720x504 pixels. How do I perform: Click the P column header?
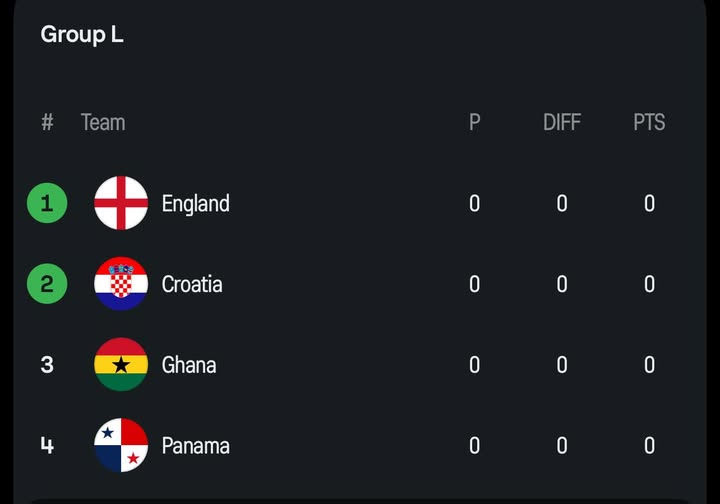[474, 123]
